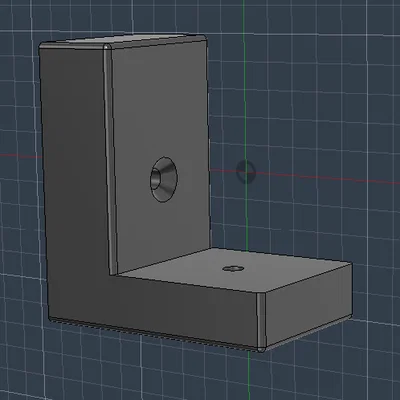Select the top corner vertex of the upright fillet
Screen dimensions: 400x400
(107, 47)
